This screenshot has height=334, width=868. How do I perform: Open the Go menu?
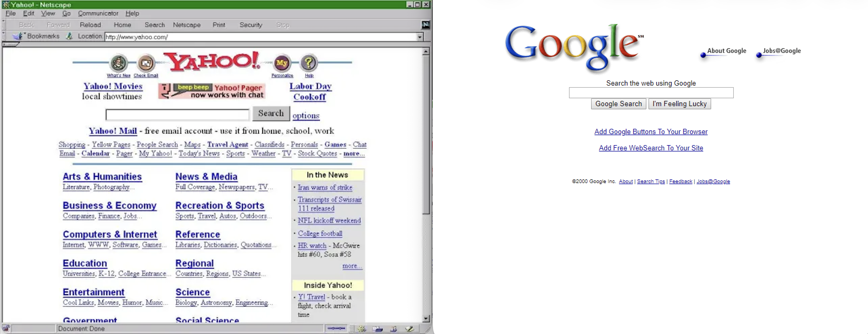click(66, 13)
